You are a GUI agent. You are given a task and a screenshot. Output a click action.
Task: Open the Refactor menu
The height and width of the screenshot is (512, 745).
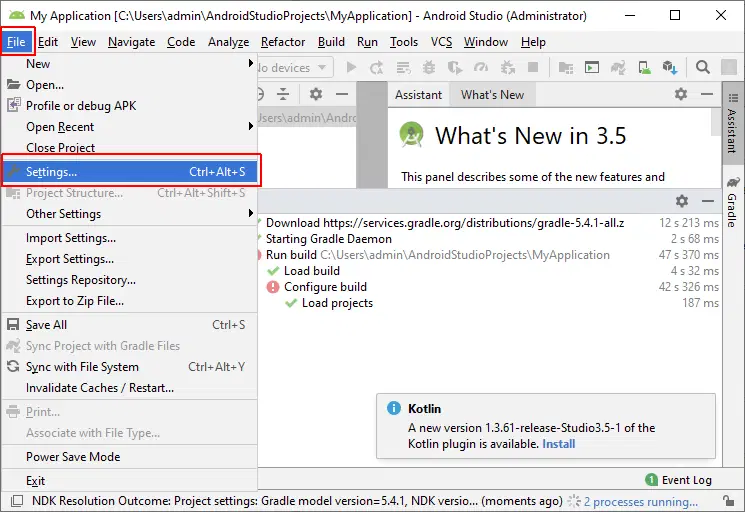pyautogui.click(x=283, y=42)
